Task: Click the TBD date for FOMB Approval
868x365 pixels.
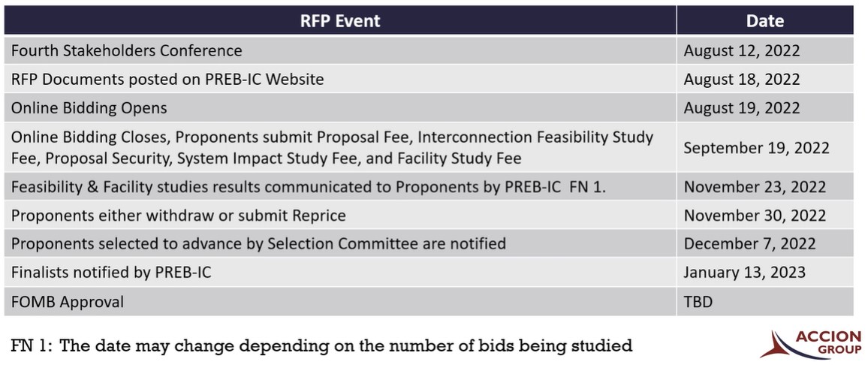Action: (698, 302)
